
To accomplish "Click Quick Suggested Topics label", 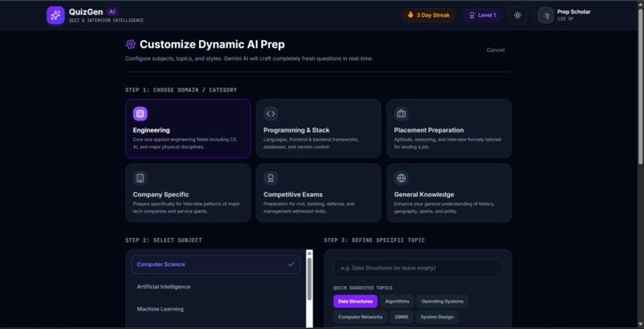I will [x=363, y=288].
